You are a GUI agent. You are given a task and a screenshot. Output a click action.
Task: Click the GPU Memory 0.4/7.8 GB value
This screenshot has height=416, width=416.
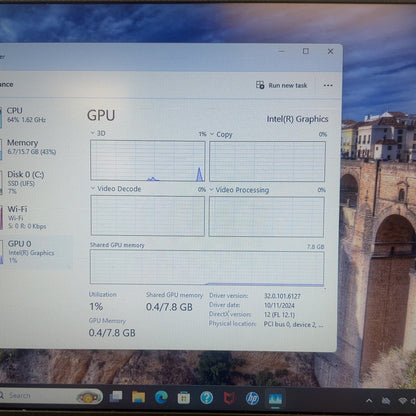112,333
